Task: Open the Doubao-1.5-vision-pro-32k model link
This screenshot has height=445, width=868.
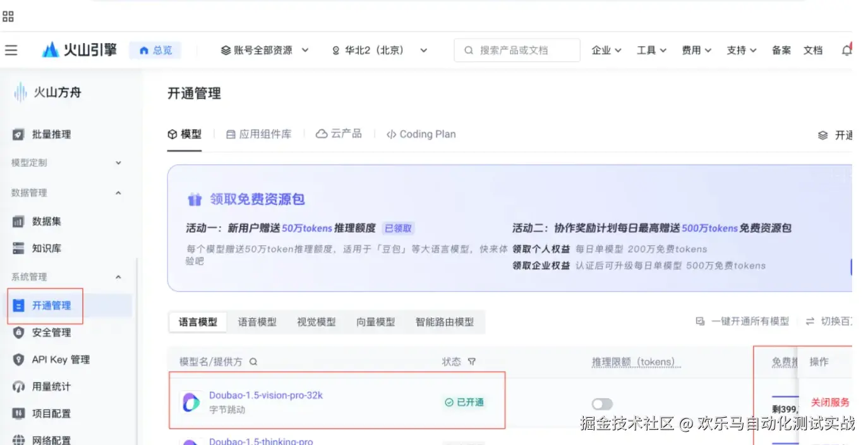Action: pos(266,395)
